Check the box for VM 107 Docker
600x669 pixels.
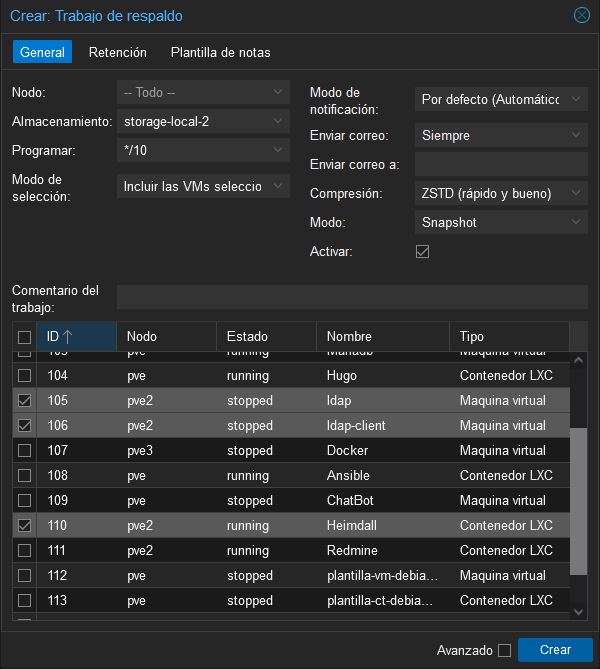tap(24, 451)
